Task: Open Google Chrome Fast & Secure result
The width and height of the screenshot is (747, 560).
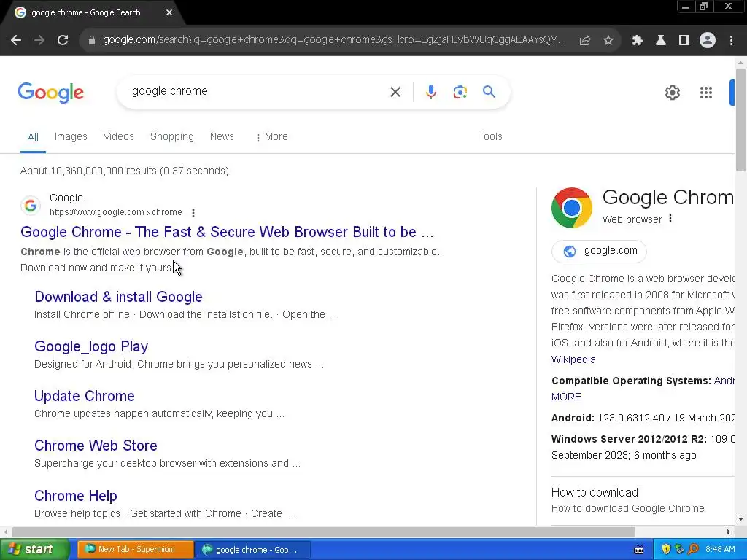Action: [x=227, y=232]
